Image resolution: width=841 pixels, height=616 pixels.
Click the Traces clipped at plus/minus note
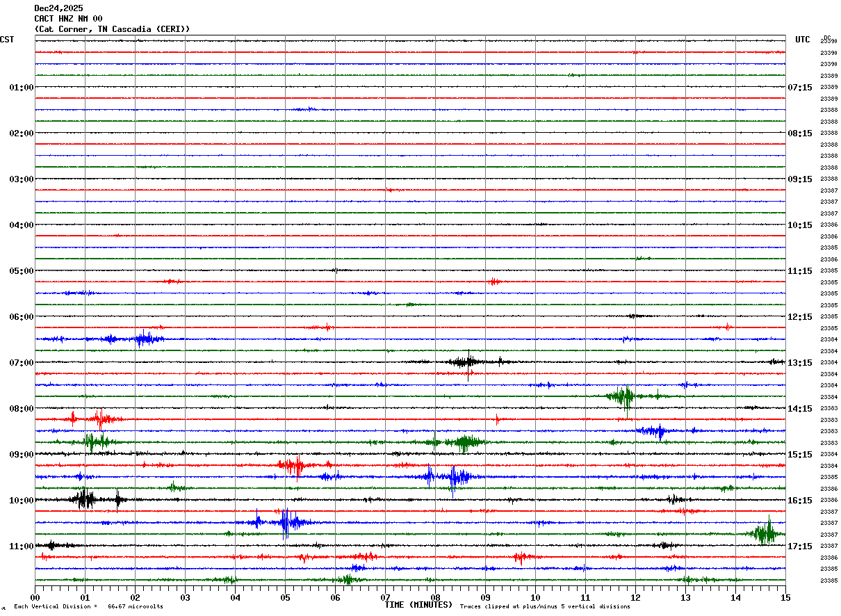pos(545,607)
